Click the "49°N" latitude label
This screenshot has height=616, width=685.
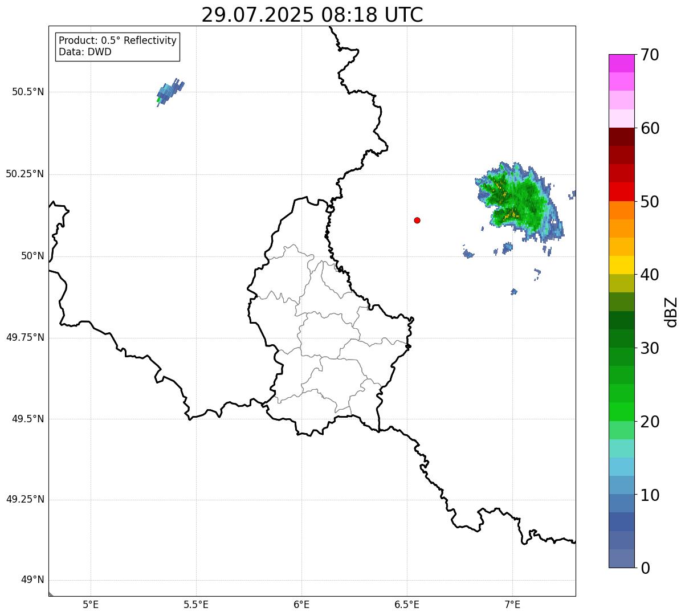[x=32, y=580]
